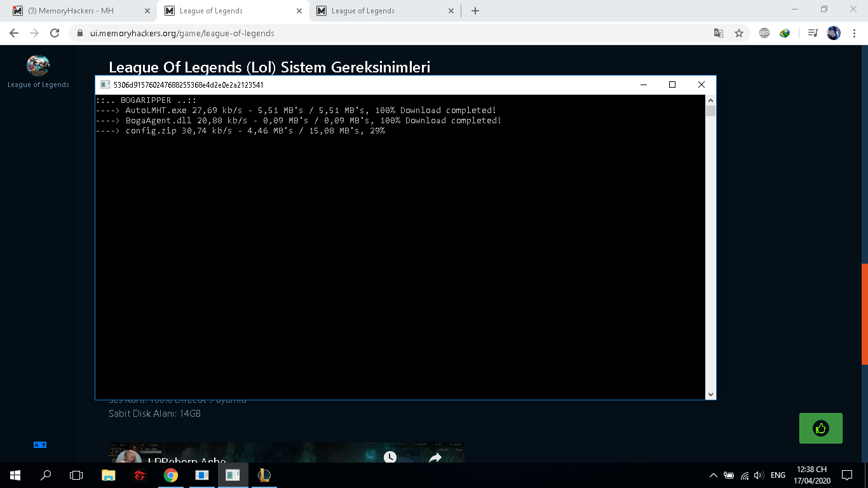This screenshot has height=488, width=868.
Task: Show hidden system tray icons
Action: (714, 475)
